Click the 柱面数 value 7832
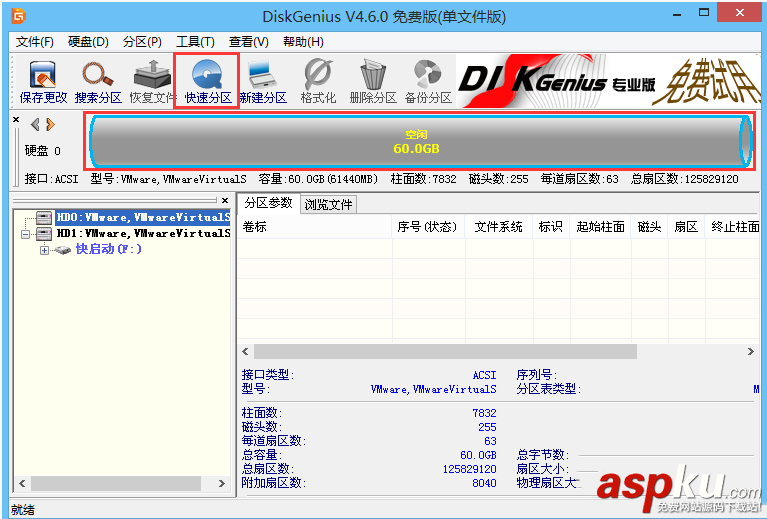 point(484,413)
